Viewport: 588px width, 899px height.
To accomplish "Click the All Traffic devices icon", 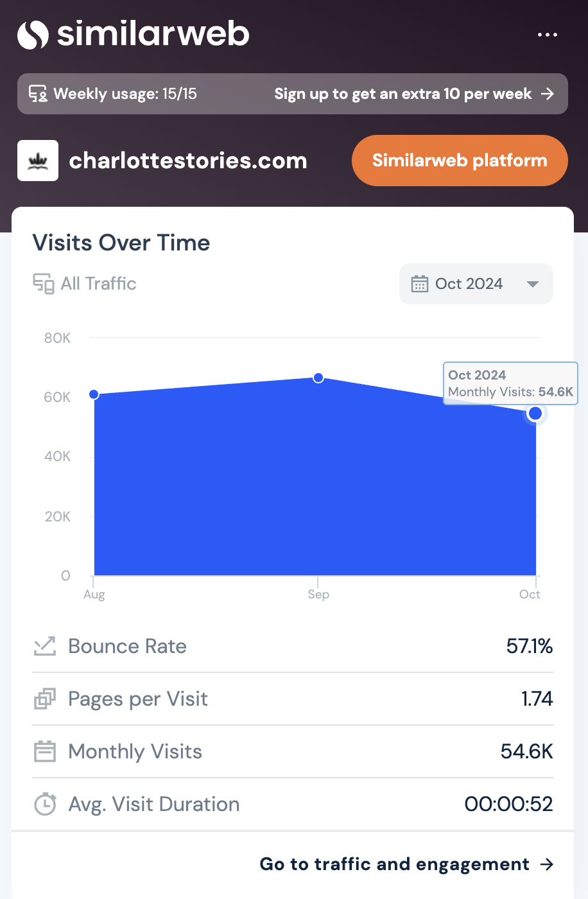I will pyautogui.click(x=44, y=284).
